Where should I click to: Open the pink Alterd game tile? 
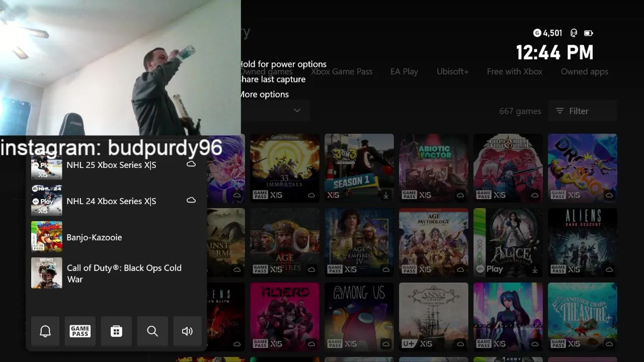tap(285, 317)
